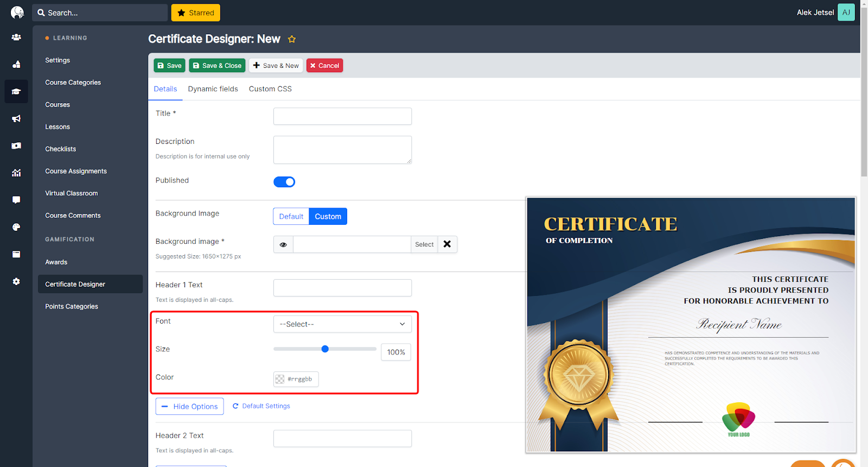Toggle the Published switch
Image resolution: width=868 pixels, height=467 pixels.
284,182
